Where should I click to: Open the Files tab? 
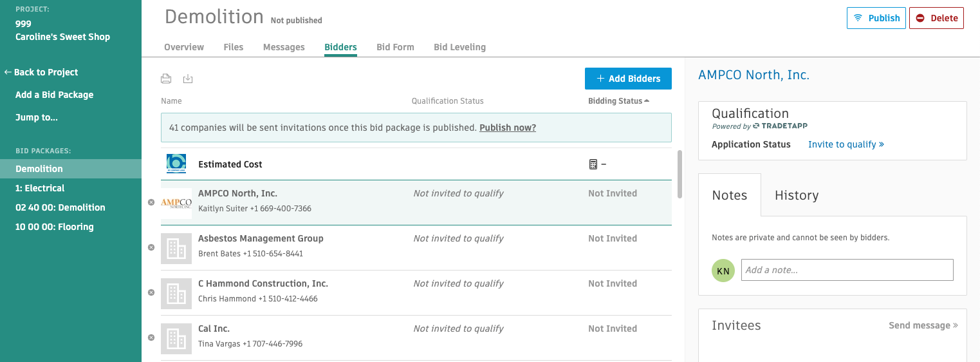pos(234,47)
